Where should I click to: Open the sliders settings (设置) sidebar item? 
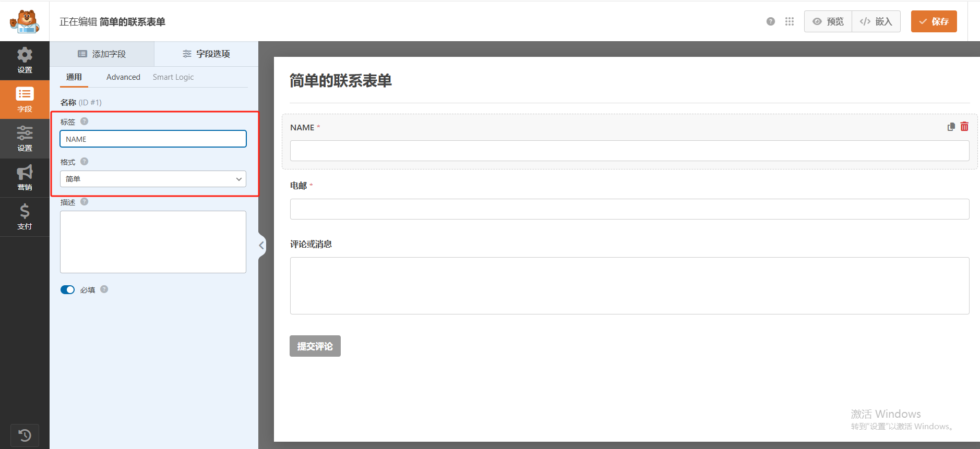click(x=25, y=139)
